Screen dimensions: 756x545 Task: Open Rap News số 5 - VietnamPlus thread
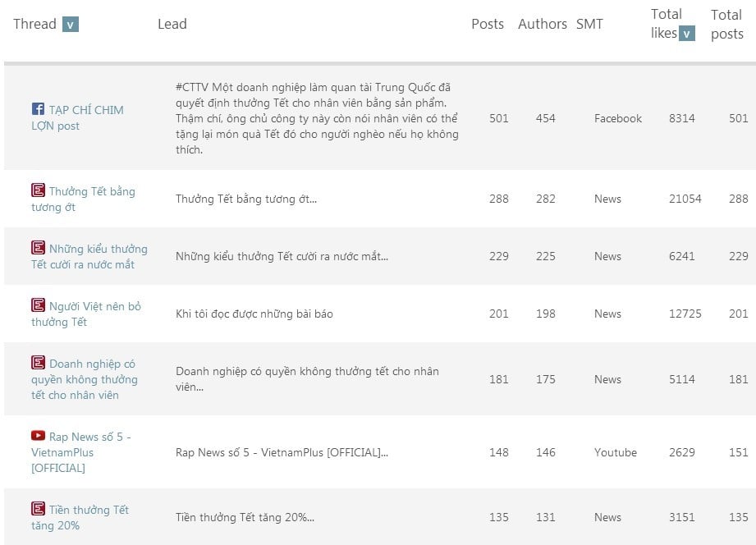click(81, 452)
